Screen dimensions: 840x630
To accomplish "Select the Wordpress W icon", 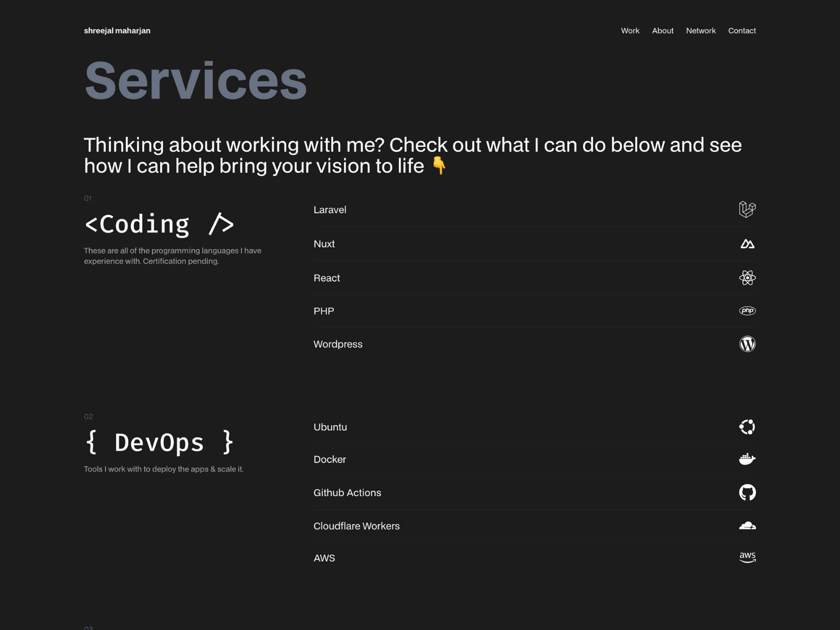I will tap(748, 343).
